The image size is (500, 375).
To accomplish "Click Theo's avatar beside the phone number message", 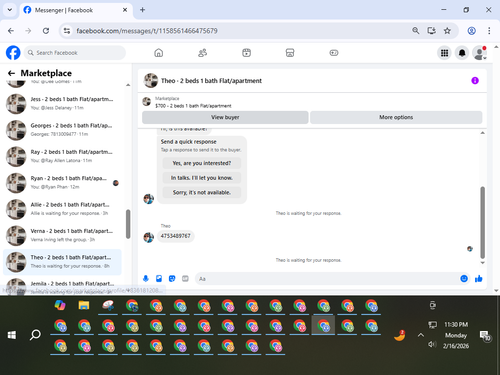I will pyautogui.click(x=148, y=237).
